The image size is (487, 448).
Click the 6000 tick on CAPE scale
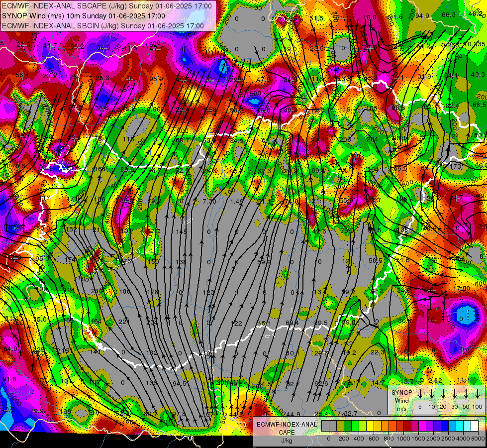(479, 439)
